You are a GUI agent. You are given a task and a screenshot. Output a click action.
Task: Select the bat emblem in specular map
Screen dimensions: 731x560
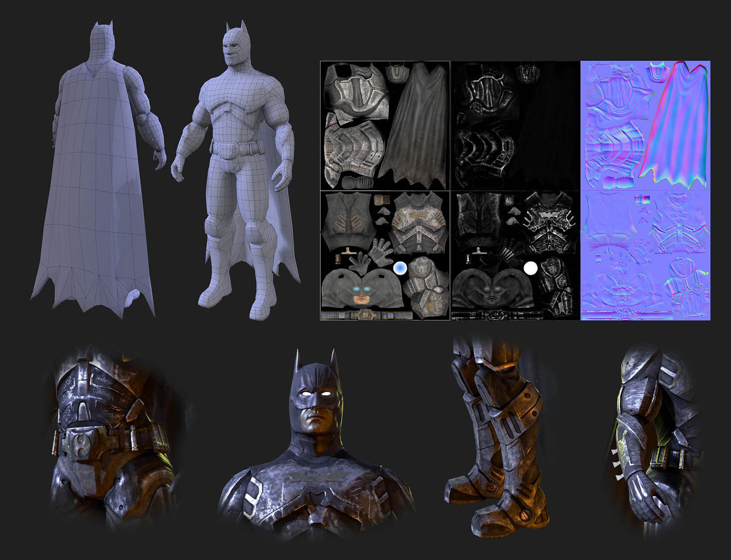click(549, 215)
